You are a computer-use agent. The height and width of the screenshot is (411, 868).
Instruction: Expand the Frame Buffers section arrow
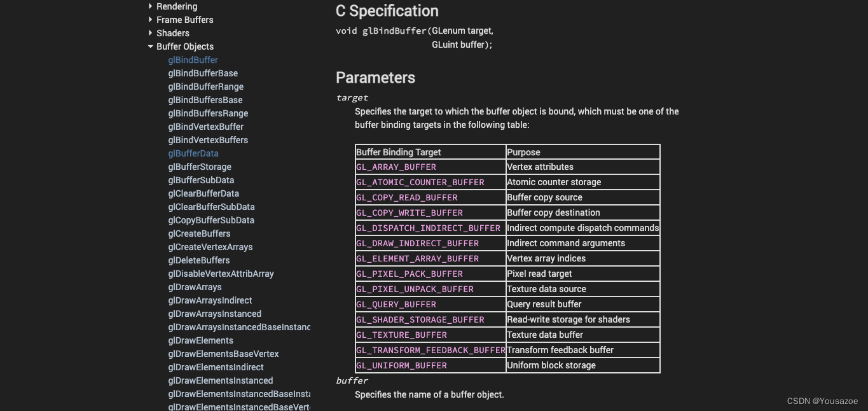(151, 20)
